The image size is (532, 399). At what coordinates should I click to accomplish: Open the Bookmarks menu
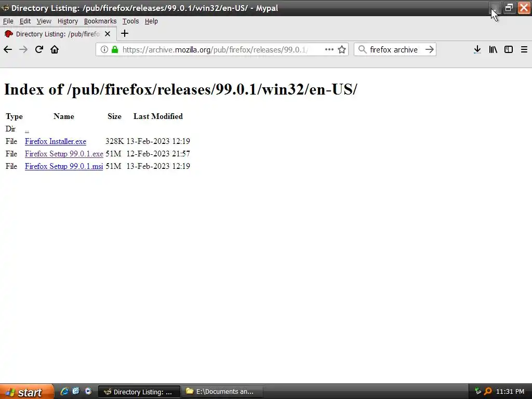click(100, 21)
